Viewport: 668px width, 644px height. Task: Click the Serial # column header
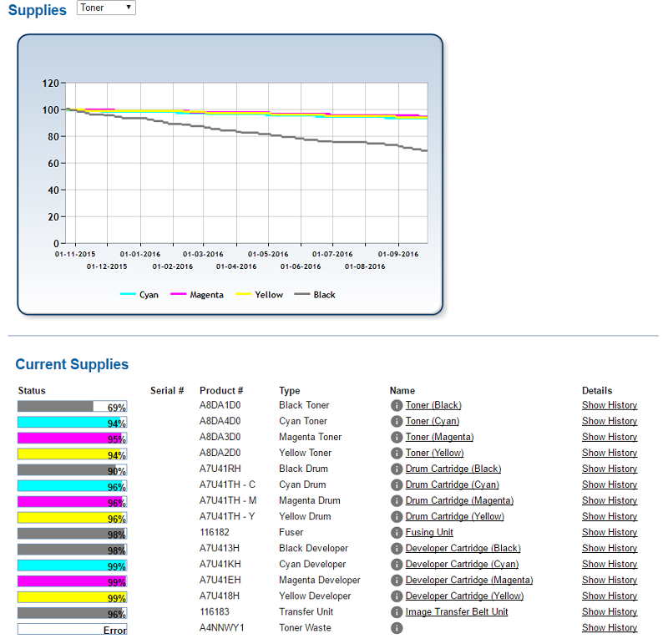tap(167, 391)
